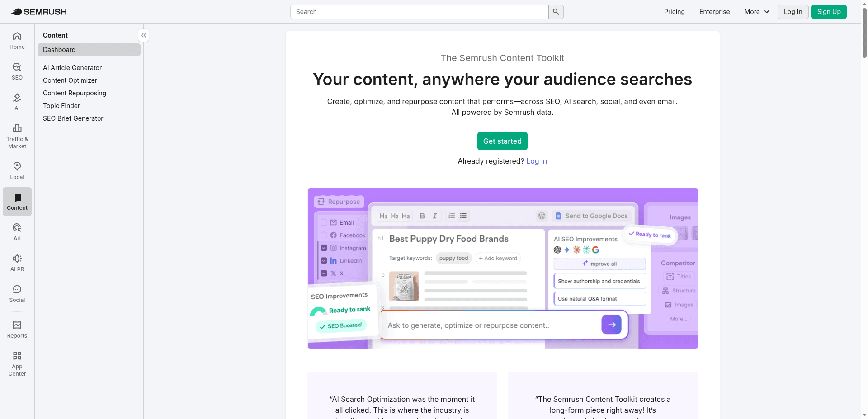This screenshot has height=419, width=868.
Task: Click the Semrush logo
Action: tap(39, 12)
